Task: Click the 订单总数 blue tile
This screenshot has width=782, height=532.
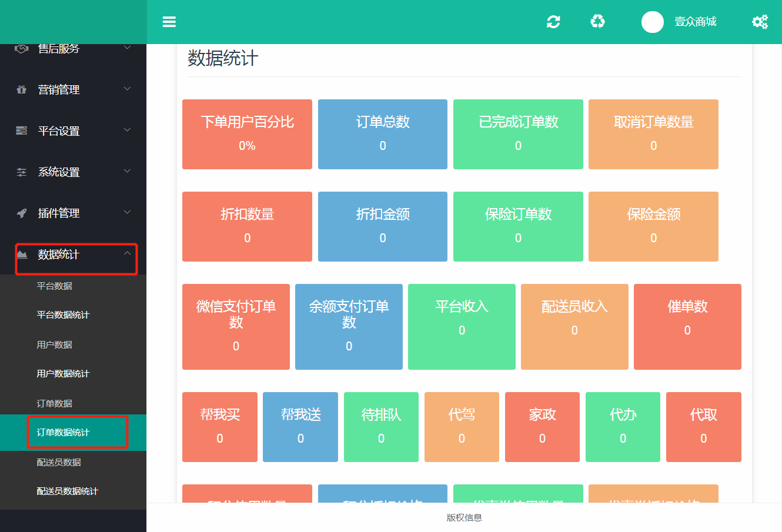Action: 383,134
